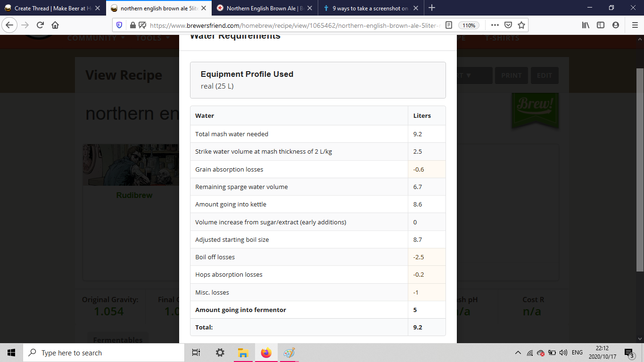Open File Explorer from the taskbar
The width and height of the screenshot is (644, 362).
point(243,353)
